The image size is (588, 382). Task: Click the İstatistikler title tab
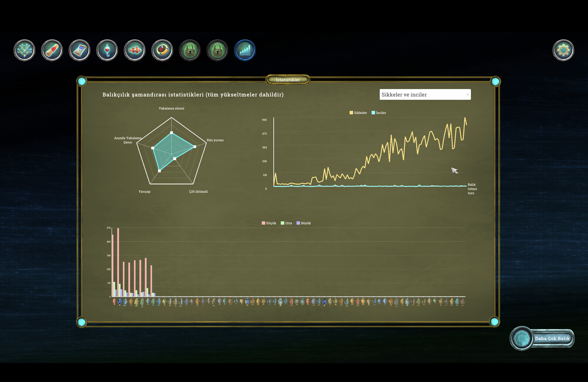(288, 80)
